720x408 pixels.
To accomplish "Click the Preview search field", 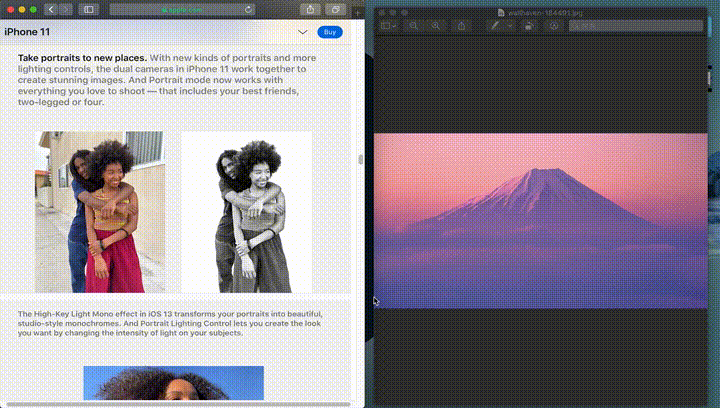I will (x=636, y=26).
